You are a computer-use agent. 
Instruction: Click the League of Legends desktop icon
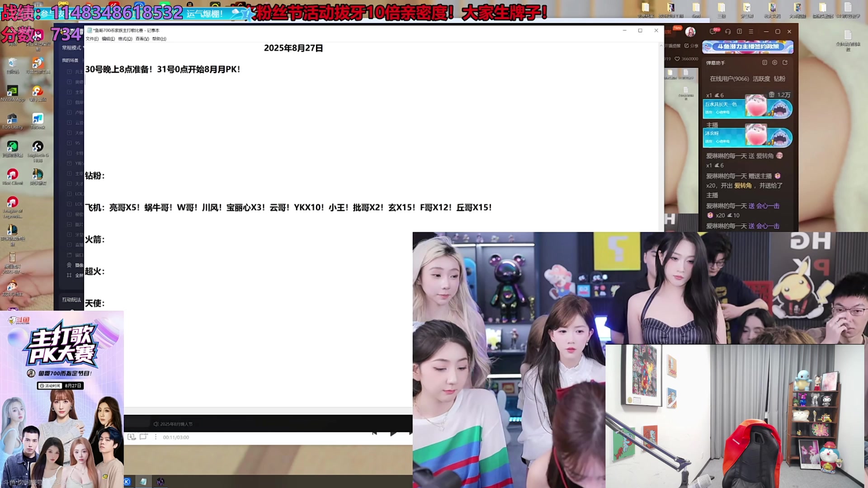point(13,207)
